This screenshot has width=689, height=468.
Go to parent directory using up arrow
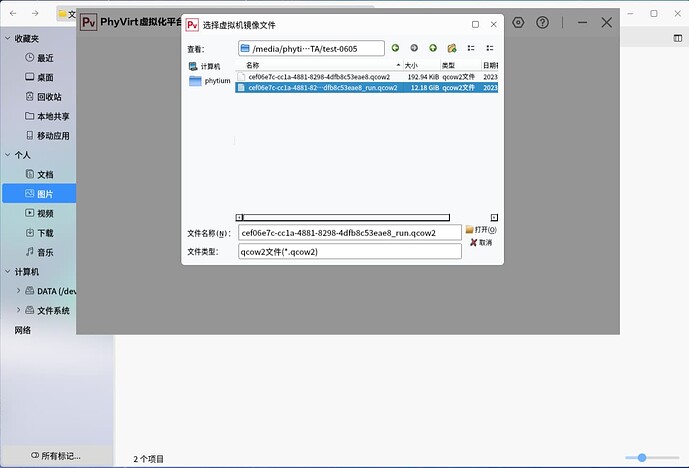click(x=433, y=48)
